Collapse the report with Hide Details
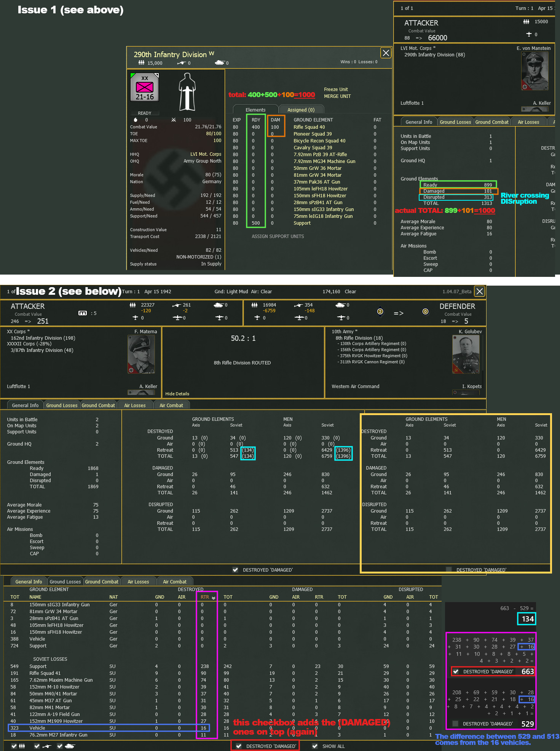 [x=177, y=394]
